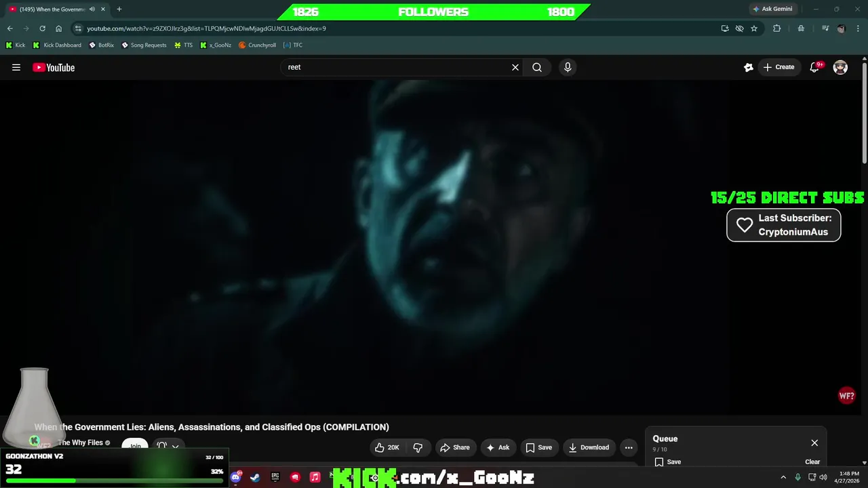Open Discord from the taskbar
The height and width of the screenshot is (488, 868).
pos(235,477)
